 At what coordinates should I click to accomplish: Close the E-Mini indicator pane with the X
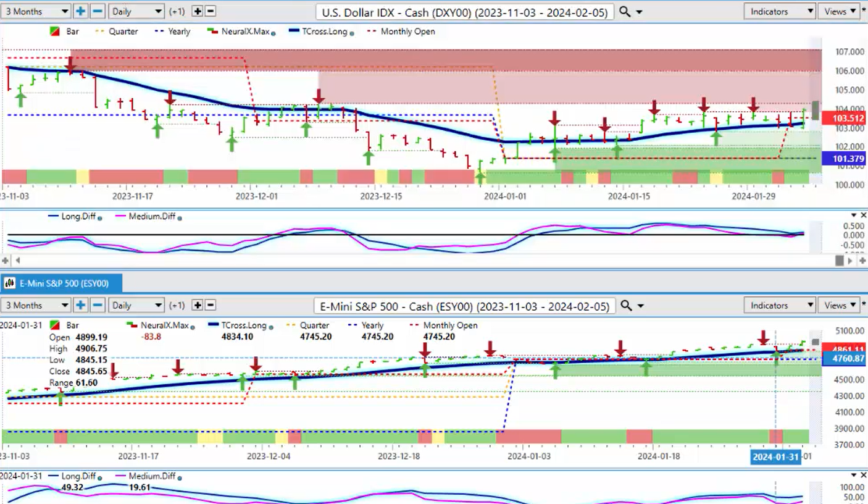click(x=862, y=474)
